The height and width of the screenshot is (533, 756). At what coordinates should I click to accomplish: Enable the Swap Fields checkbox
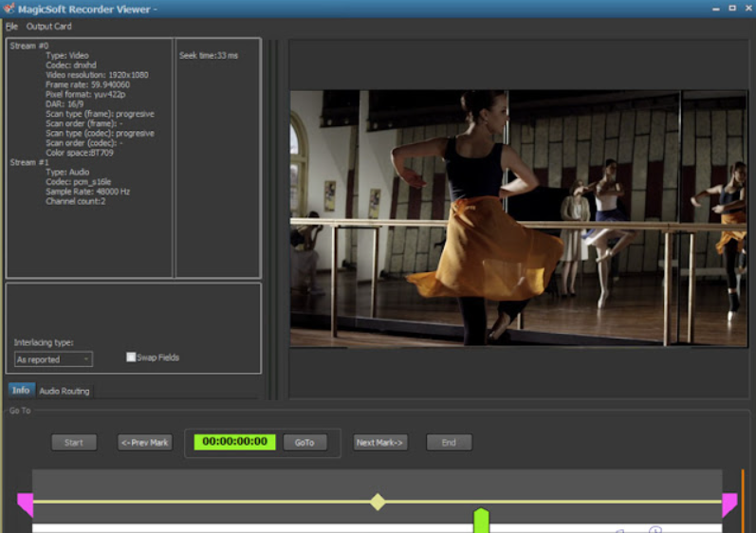(131, 358)
